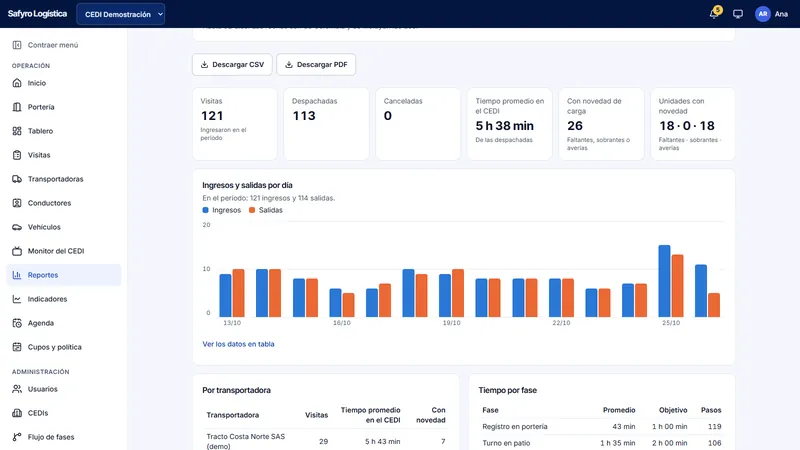800x450 pixels.
Task: Select the Despachadas 113 card
Action: coord(326,123)
